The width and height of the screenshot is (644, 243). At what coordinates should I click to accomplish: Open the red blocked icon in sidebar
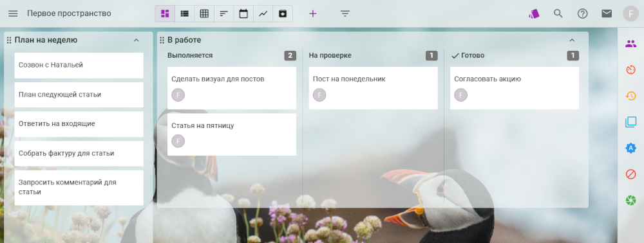click(x=630, y=174)
